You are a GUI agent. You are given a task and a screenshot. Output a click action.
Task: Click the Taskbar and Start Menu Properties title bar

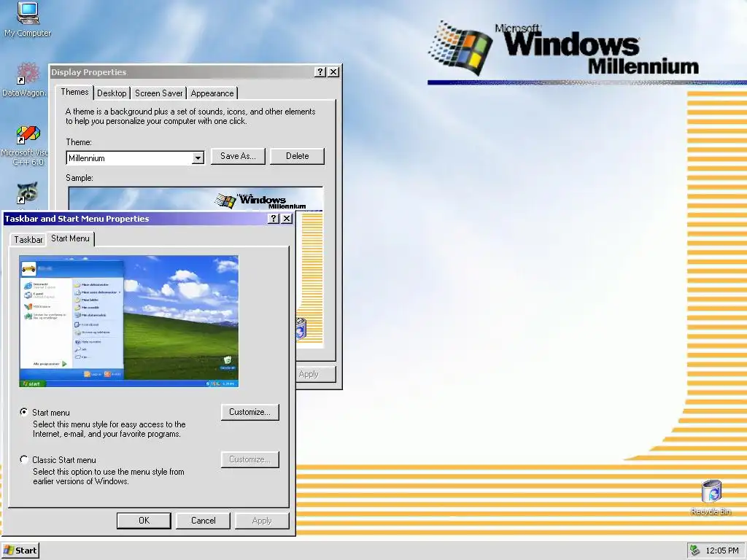click(135, 219)
